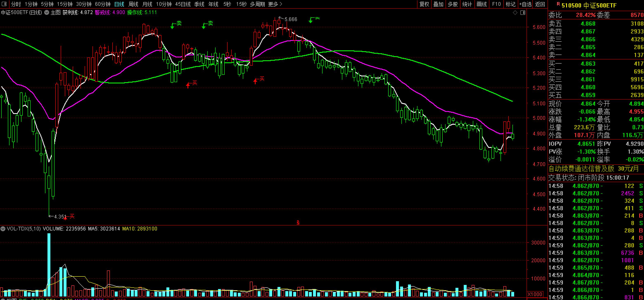Expand the 更多 period options
The height and width of the screenshot is (300, 644).
coord(275,4)
